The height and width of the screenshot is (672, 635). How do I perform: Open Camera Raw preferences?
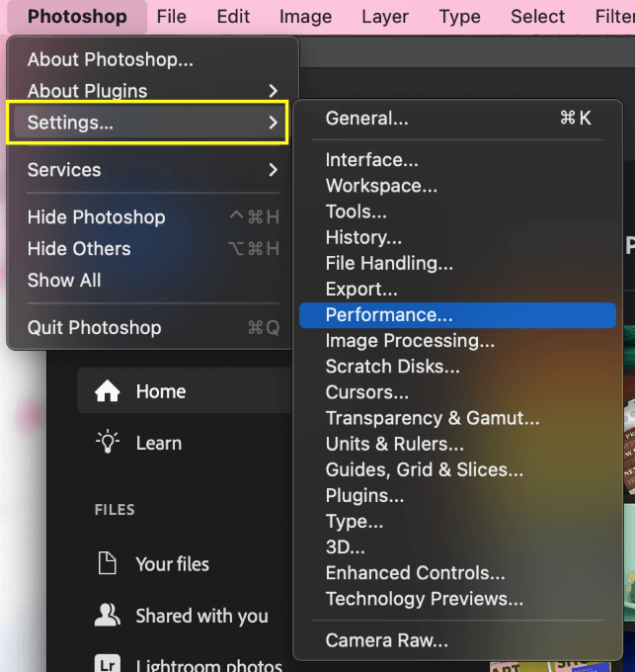(457, 640)
